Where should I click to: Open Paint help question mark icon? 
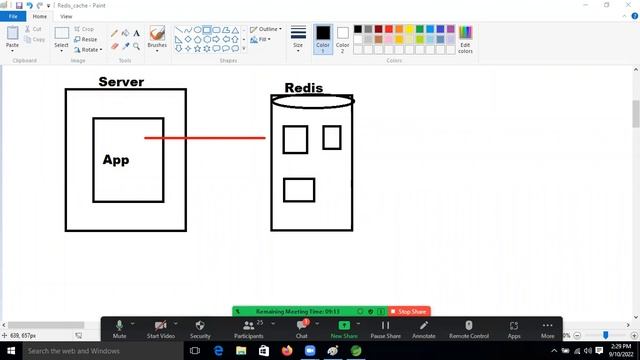click(635, 16)
